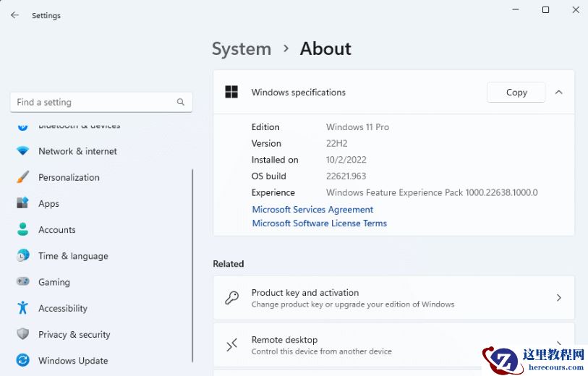Open Microsoft Software License Terms

coord(320,223)
